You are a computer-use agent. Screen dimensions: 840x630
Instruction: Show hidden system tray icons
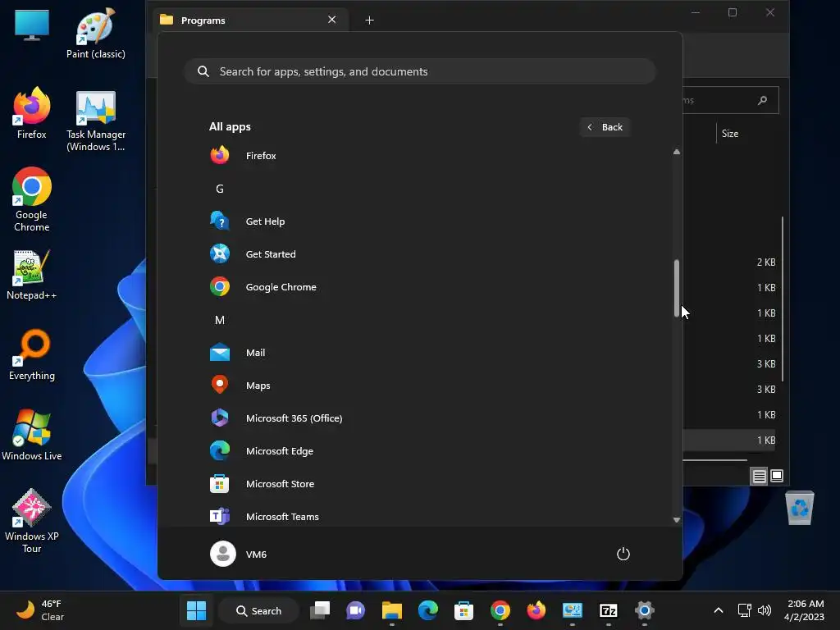coord(719,610)
